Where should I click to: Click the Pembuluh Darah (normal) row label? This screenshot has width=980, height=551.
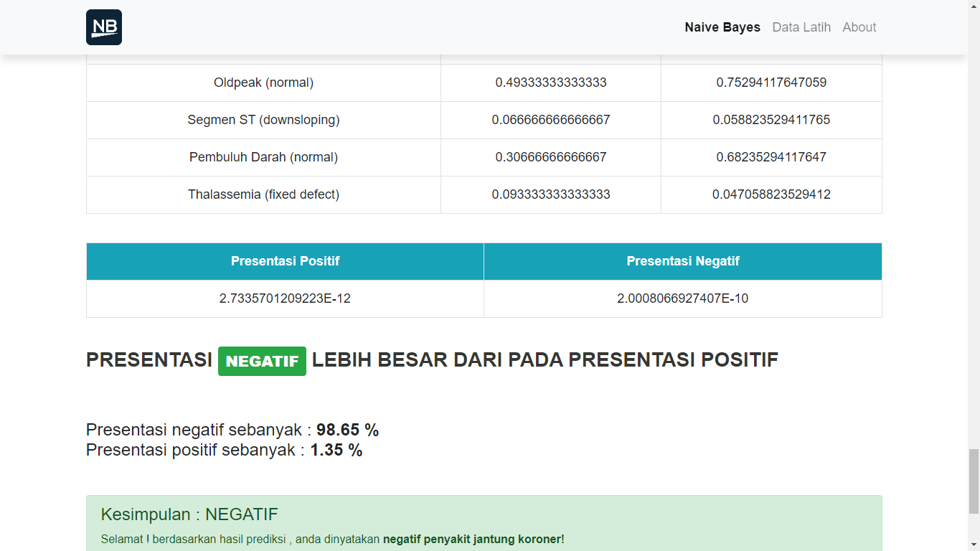pyautogui.click(x=263, y=157)
